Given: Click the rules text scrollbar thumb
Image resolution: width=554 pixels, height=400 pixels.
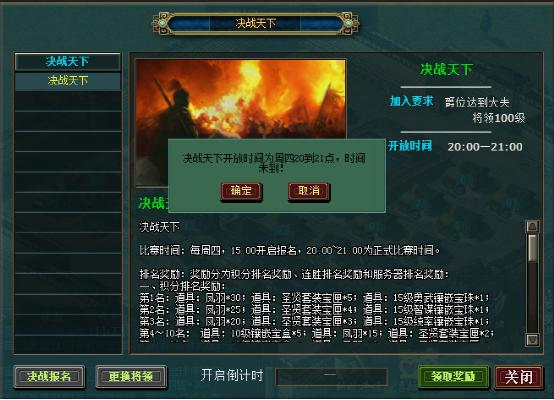Looking at the screenshot, I should pos(532,248).
